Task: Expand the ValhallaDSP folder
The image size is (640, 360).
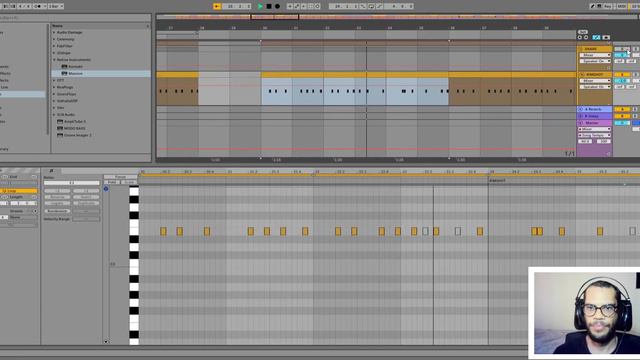Action: (x=54, y=101)
